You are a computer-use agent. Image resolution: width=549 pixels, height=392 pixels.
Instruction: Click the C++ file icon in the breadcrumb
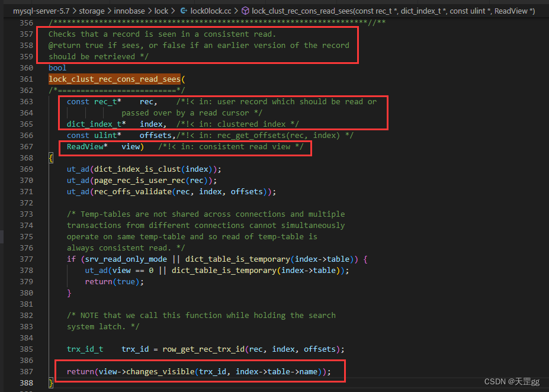point(184,11)
